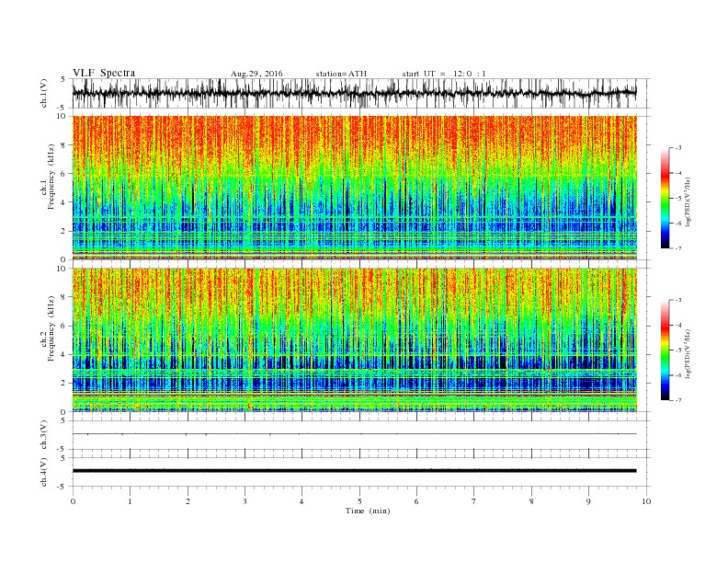Select the "Time (min)" x-axis label
This screenshot has width=728, height=563.
click(x=368, y=511)
